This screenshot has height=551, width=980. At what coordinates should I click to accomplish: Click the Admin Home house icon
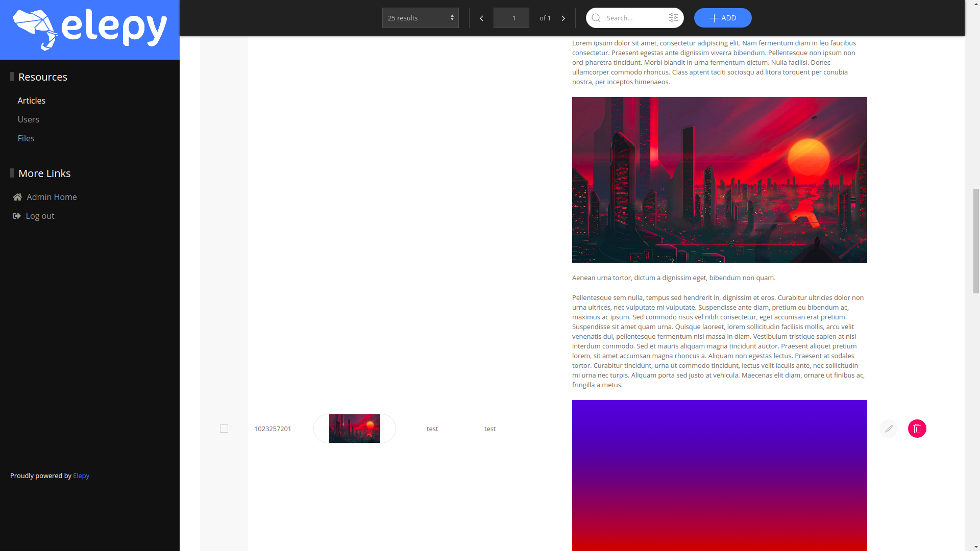(x=18, y=197)
